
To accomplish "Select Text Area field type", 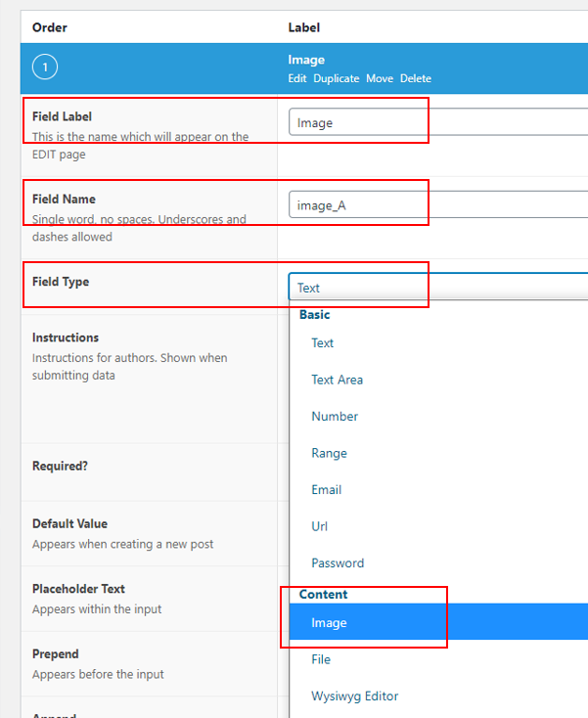I will coord(337,380).
